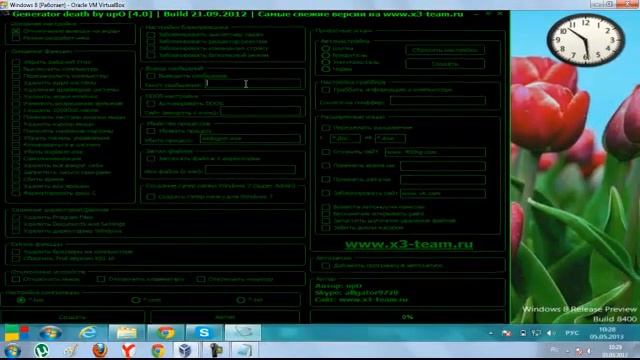Select 'Шутка' auto-setting radio
Viewport: 640px width, 360px height.
click(325, 48)
